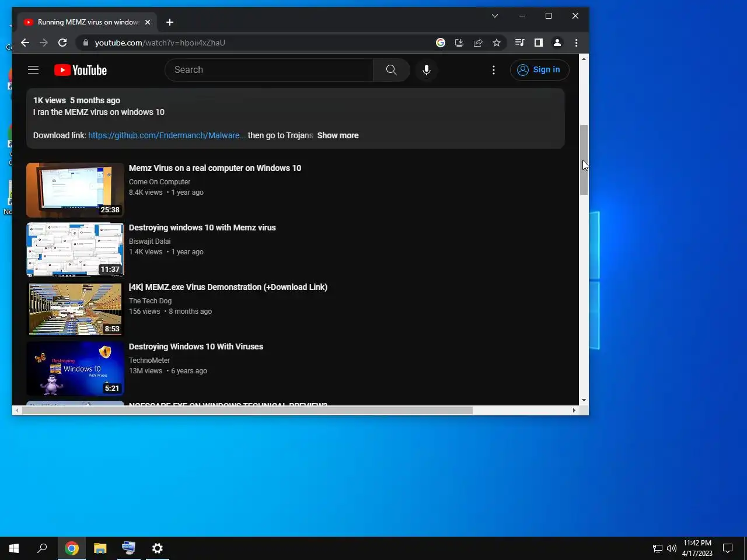Open Destroying windows 10 with Memz thumbnail
The height and width of the screenshot is (560, 747).
point(75,250)
